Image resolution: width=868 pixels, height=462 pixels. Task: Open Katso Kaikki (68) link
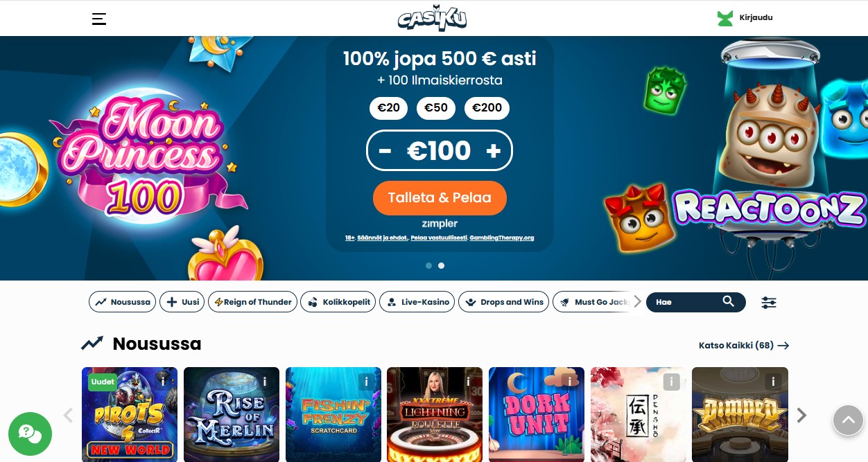pos(744,345)
